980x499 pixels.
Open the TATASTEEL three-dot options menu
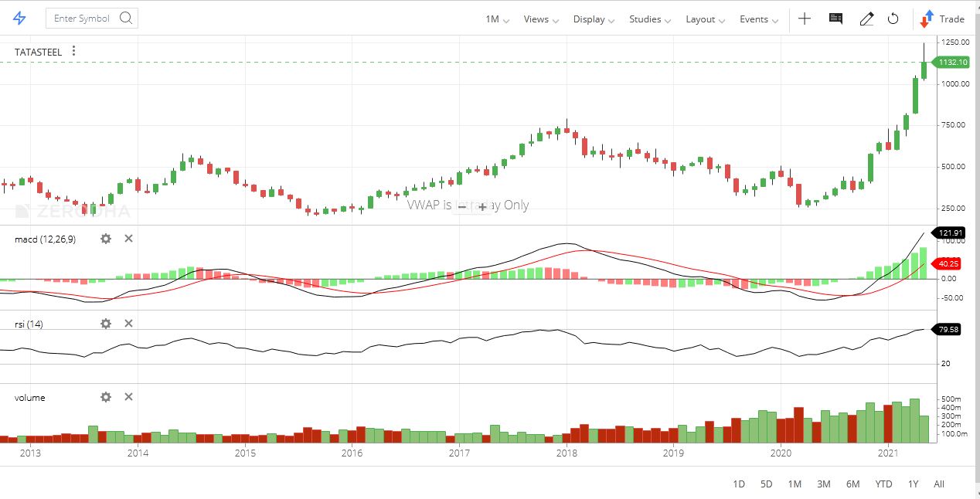click(x=73, y=50)
